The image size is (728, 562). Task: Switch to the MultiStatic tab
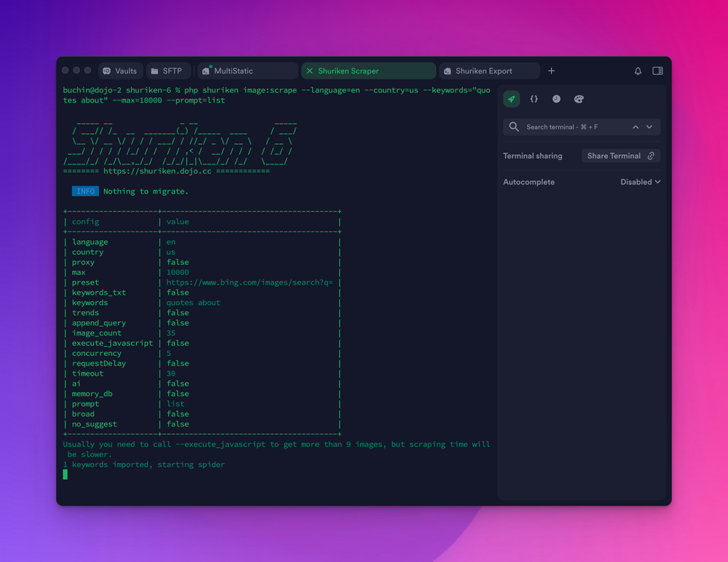pyautogui.click(x=248, y=71)
